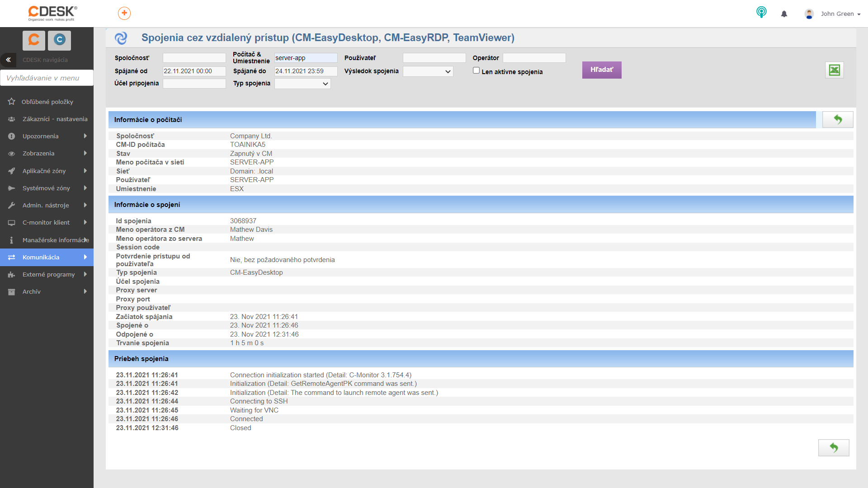Click the CDESK logo
Viewport: 868px width, 488px height.
[x=52, y=13]
